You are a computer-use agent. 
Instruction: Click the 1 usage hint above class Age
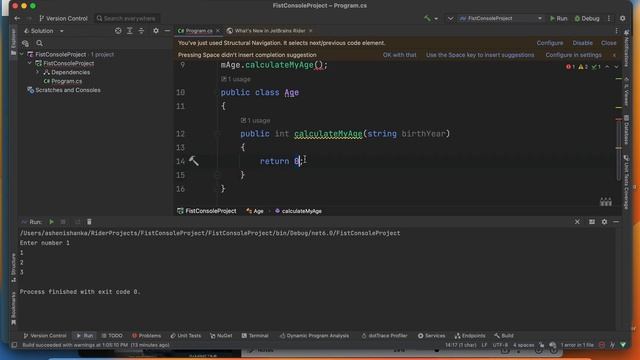(236, 79)
